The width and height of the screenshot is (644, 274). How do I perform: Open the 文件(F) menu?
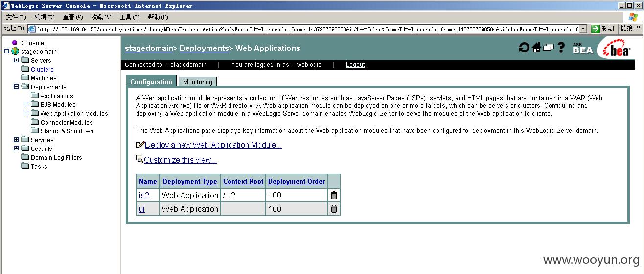coord(16,17)
